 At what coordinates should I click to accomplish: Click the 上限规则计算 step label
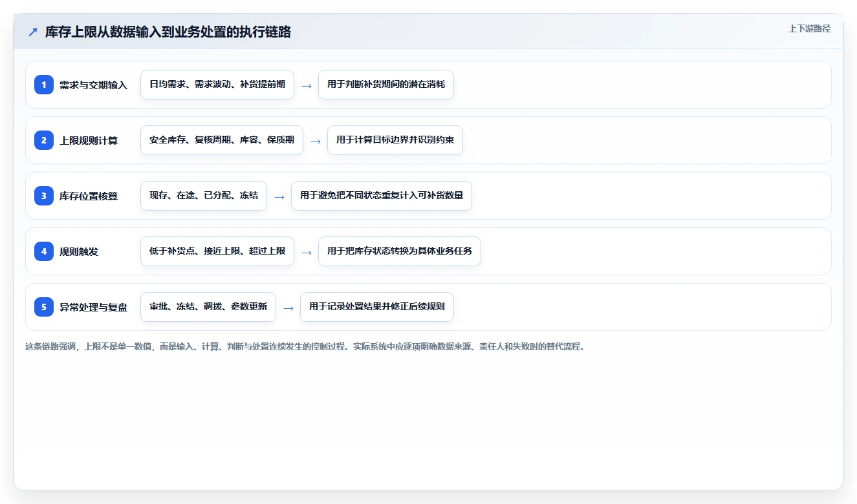click(89, 140)
